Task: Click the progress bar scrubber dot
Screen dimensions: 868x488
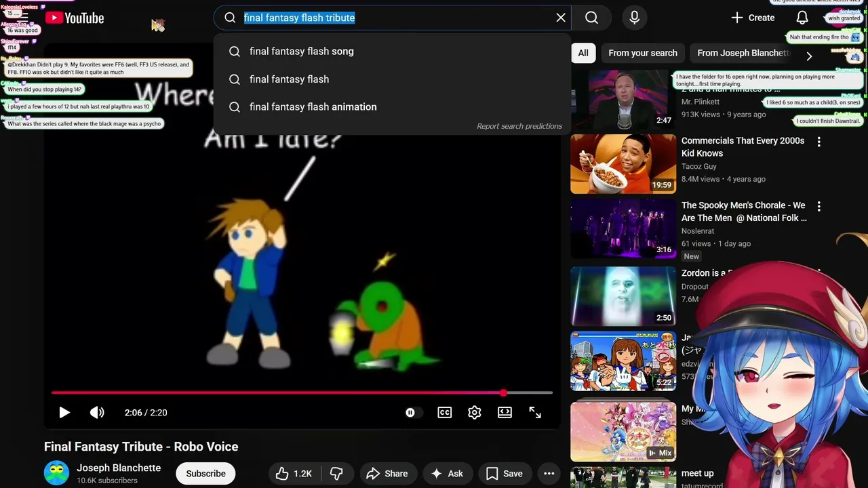Action: [503, 392]
